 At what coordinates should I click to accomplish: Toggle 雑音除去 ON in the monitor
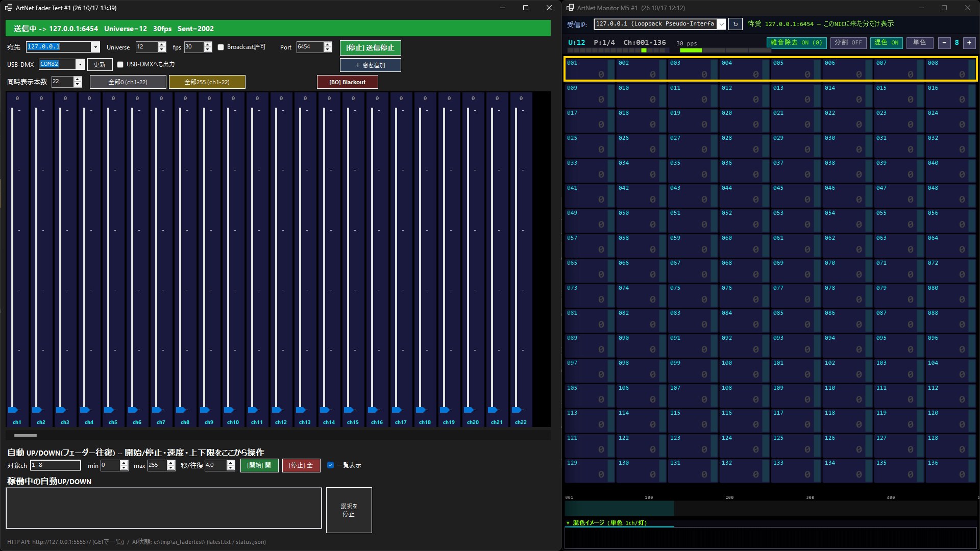796,43
